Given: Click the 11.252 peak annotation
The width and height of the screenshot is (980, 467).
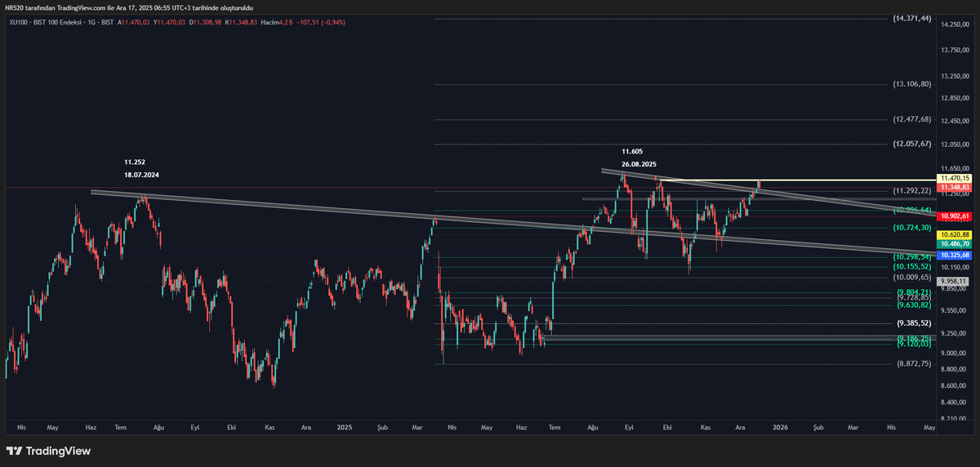Looking at the screenshot, I should click(x=136, y=162).
